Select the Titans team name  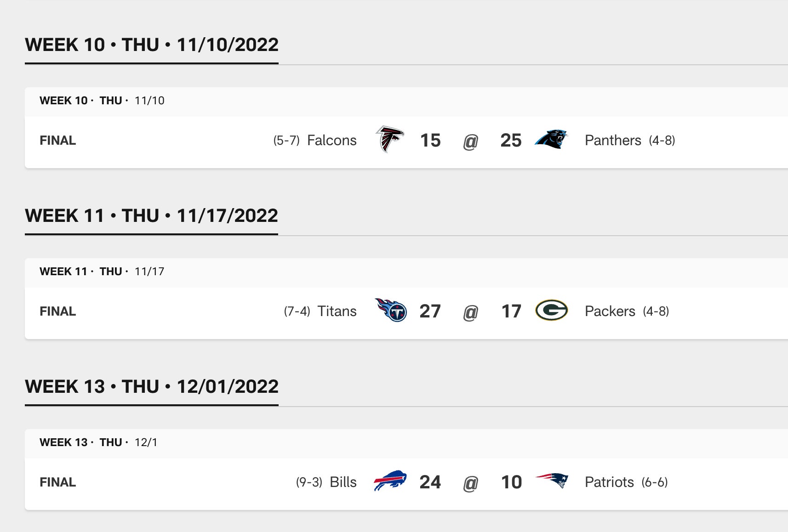coord(337,311)
